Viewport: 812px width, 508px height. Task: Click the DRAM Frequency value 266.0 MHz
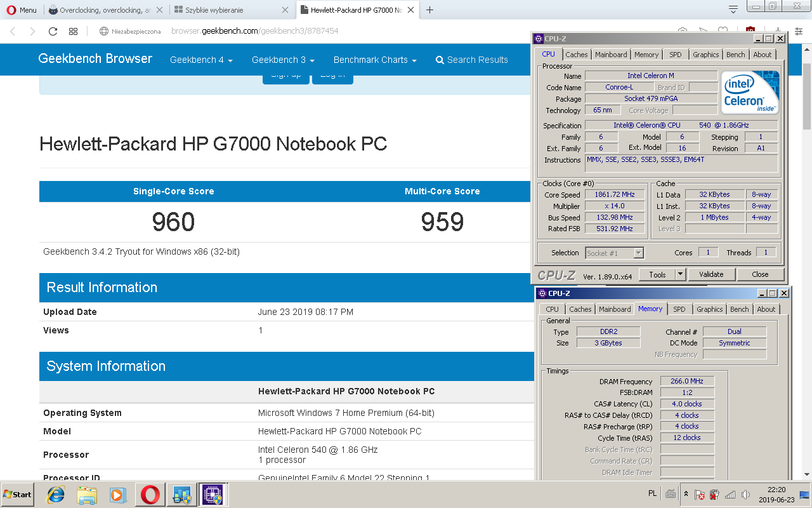[x=687, y=381]
